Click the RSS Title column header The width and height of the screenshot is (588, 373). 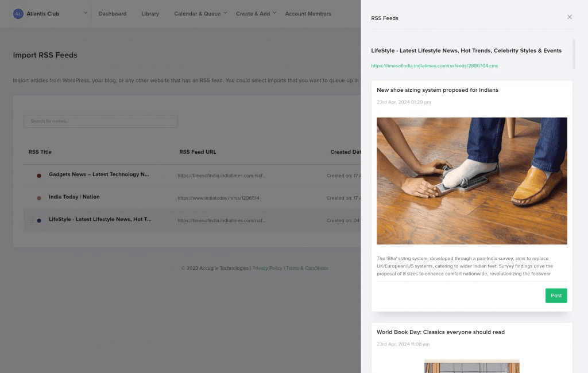click(40, 152)
